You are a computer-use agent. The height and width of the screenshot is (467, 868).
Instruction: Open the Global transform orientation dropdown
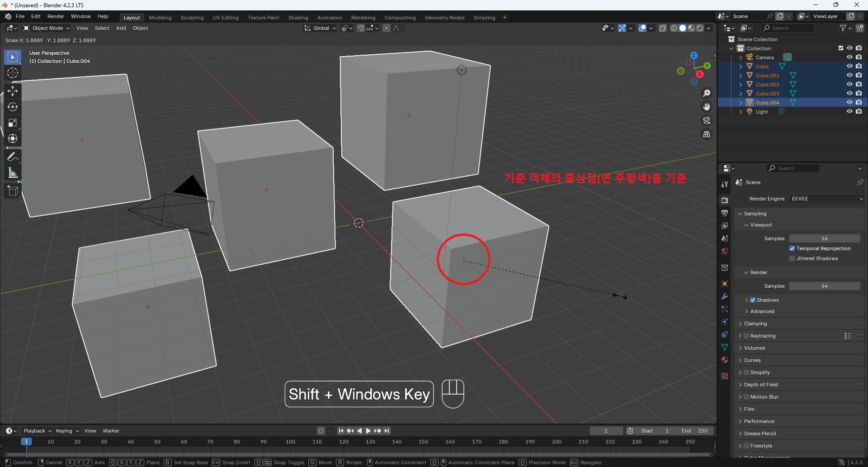[320, 28]
